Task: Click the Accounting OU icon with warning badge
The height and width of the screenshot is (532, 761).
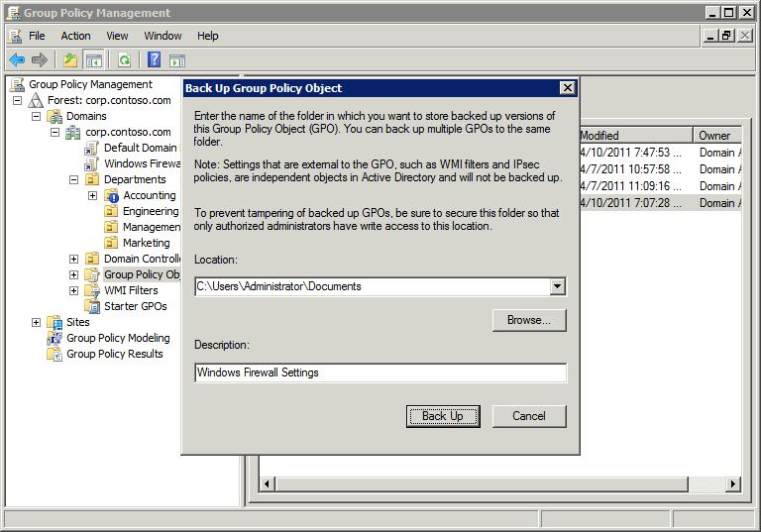Action: 112,195
